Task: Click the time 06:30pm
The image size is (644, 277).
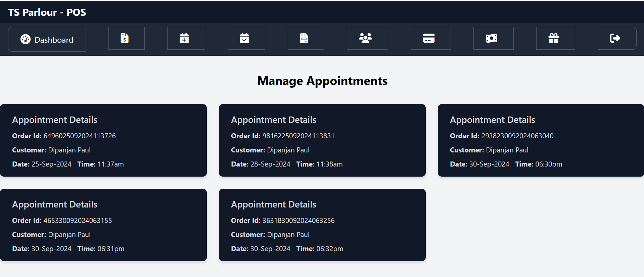Action: 549,164
